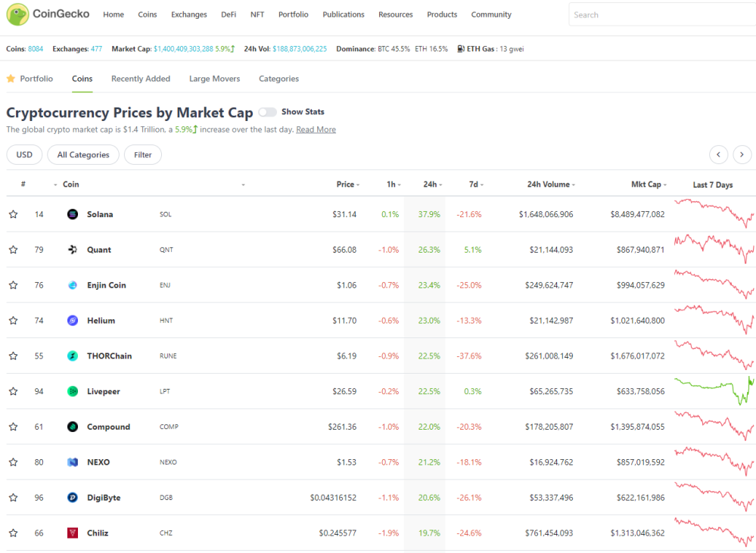Star Solana as a favorite
The height and width of the screenshot is (553, 756).
pos(14,214)
